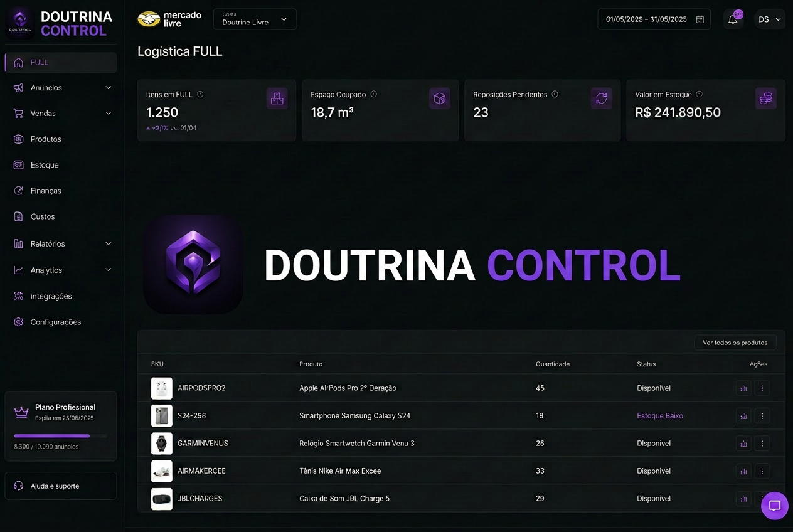Click info icon next to Reposições Pendentes
This screenshot has width=793, height=532.
[555, 94]
